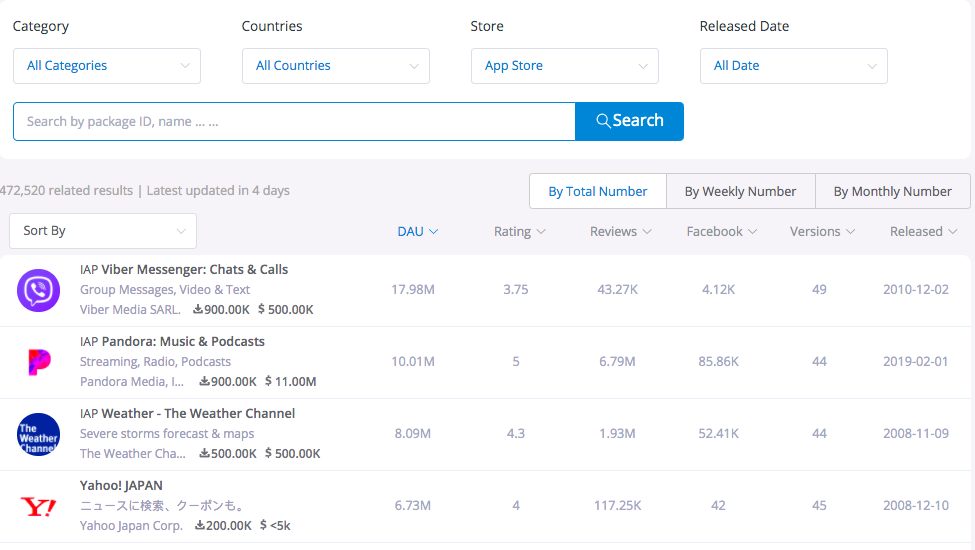
Task: Click the magnifier icon in Search button
Action: (603, 121)
